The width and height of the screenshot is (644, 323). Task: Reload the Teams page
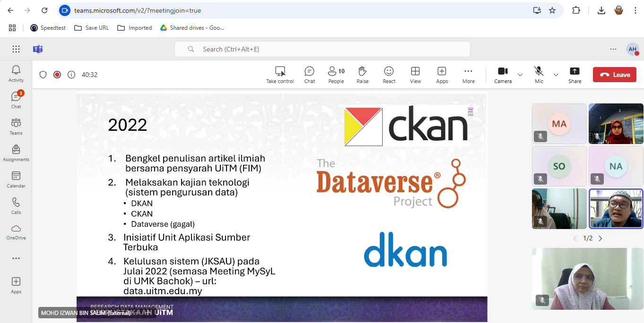click(44, 10)
